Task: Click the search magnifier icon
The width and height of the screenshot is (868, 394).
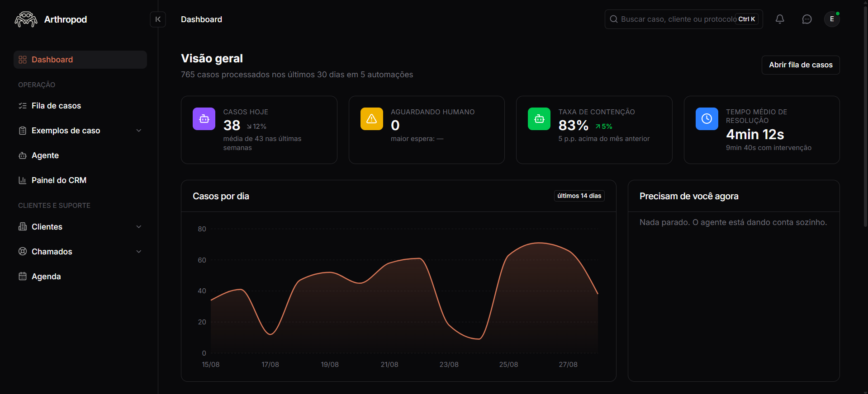Action: point(614,19)
